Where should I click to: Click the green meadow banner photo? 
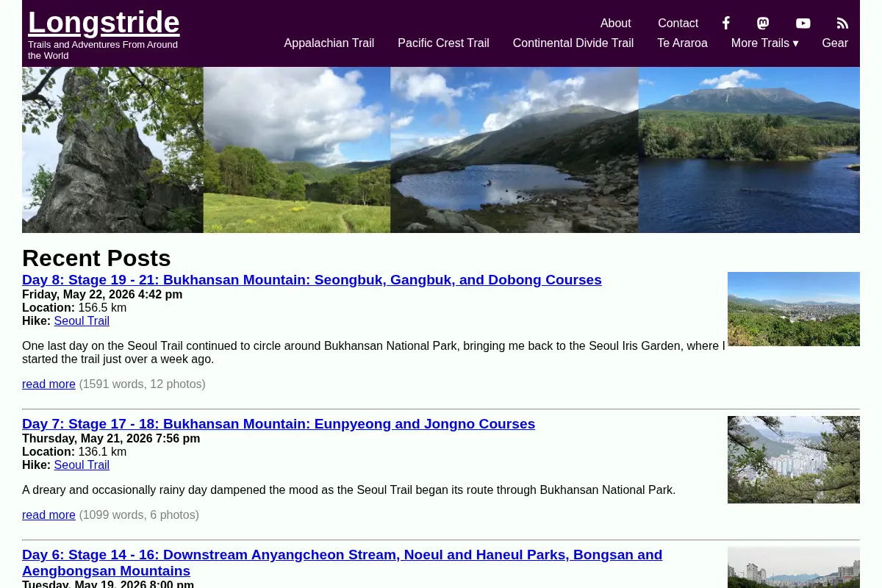(x=297, y=150)
